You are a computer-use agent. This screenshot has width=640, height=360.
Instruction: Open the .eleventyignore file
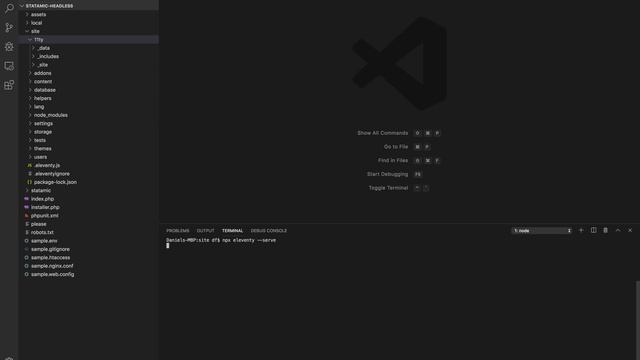pos(89,173)
